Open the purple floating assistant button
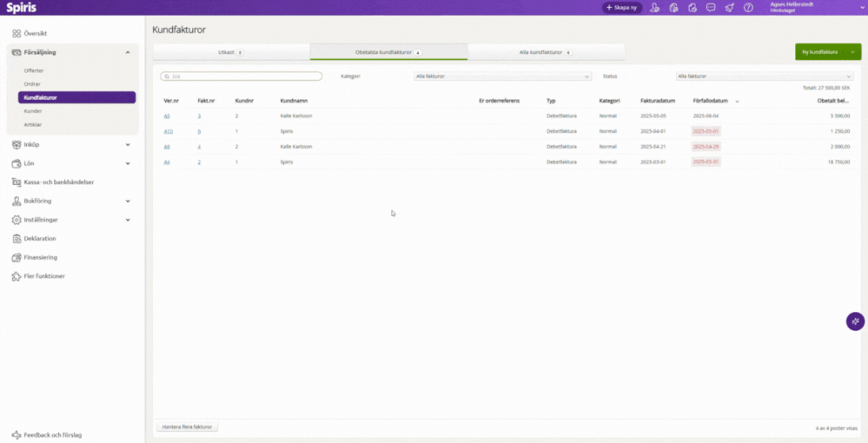The image size is (868, 443). point(855,321)
